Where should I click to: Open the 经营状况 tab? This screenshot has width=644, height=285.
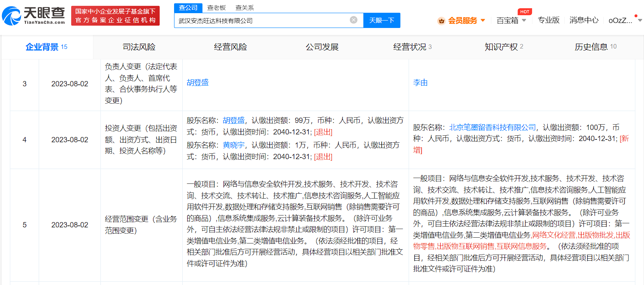(x=413, y=47)
